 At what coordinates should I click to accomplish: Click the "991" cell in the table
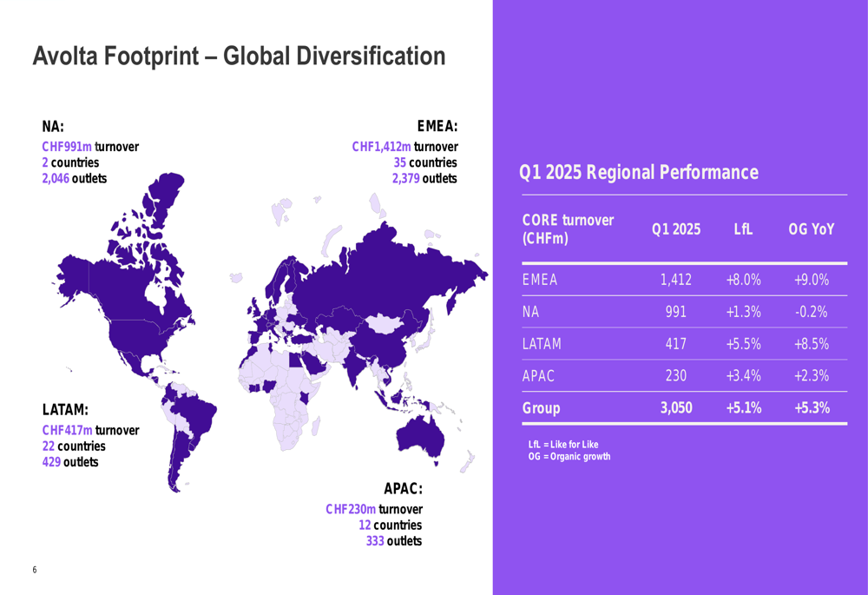(x=676, y=312)
